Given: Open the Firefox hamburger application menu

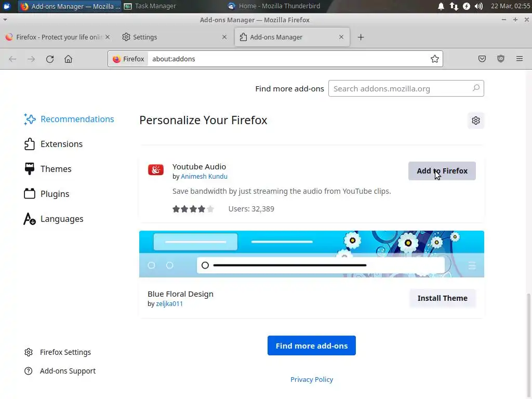Looking at the screenshot, I should coord(520,59).
